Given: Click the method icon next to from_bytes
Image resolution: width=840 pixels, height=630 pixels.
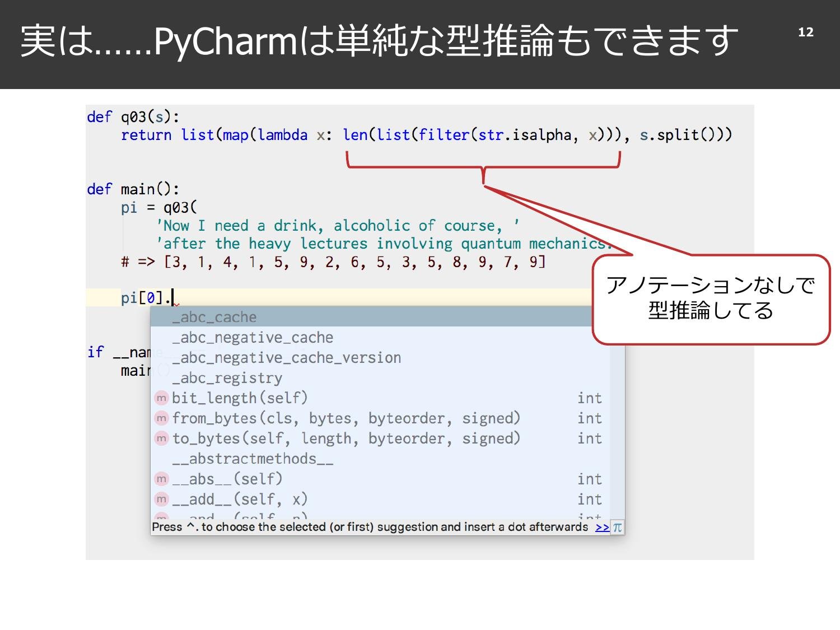Looking at the screenshot, I should coord(161,418).
